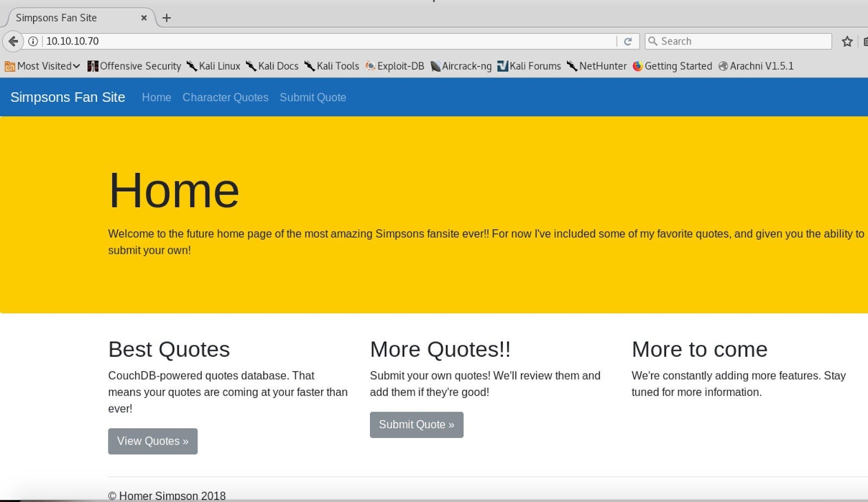Reload the page with the refresh icon

click(x=628, y=41)
